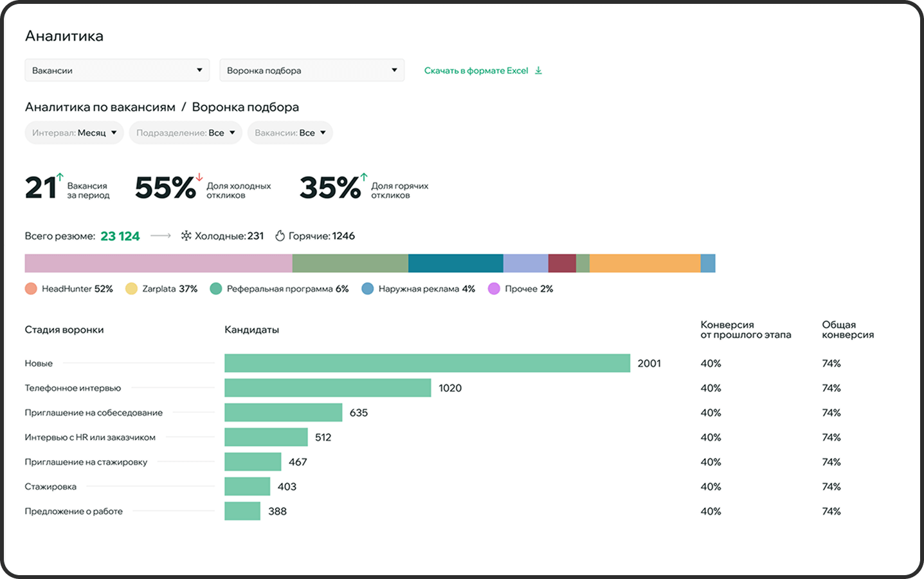Click the green up arrow beside 35%
This screenshot has width=924, height=579.
coord(364,176)
